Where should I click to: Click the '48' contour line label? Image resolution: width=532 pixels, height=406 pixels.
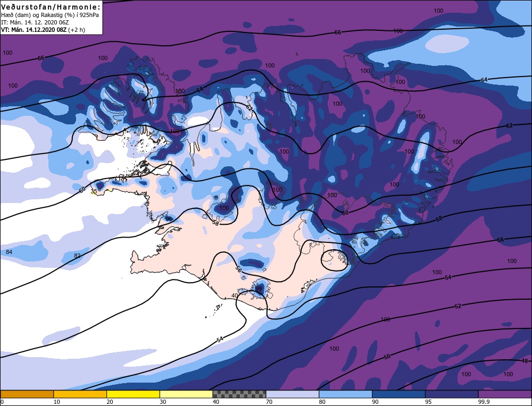[x=525, y=361]
